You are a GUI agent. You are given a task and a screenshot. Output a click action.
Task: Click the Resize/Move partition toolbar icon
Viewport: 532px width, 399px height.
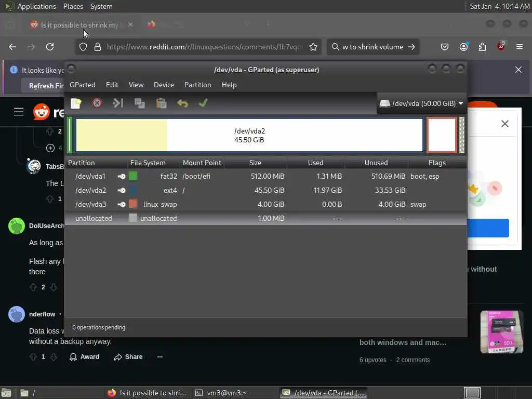tap(118, 103)
